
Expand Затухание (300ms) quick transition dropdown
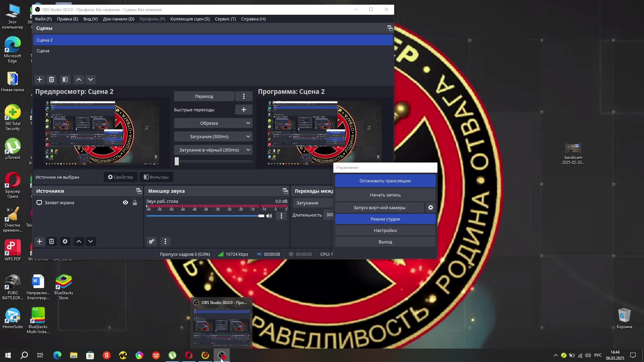tap(213, 136)
